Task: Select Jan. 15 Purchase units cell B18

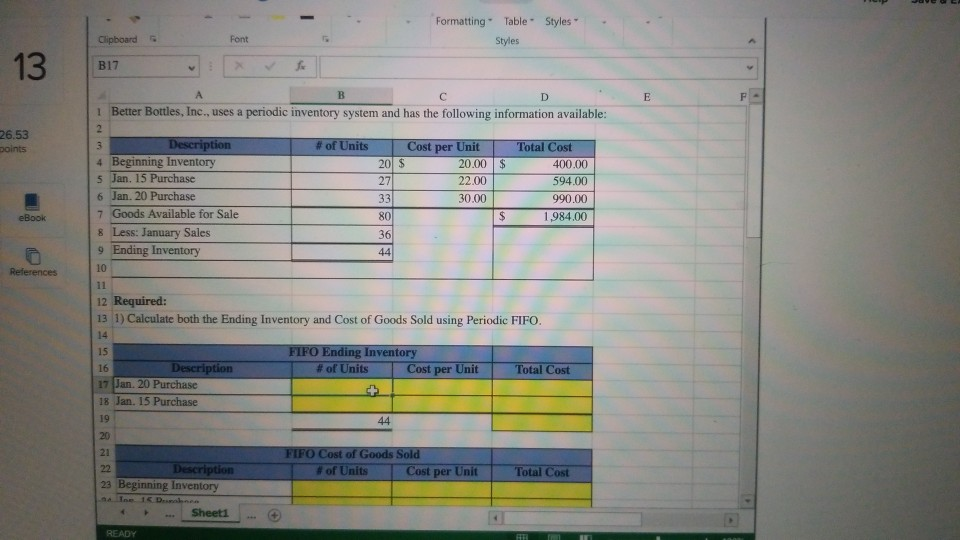Action: click(x=342, y=404)
